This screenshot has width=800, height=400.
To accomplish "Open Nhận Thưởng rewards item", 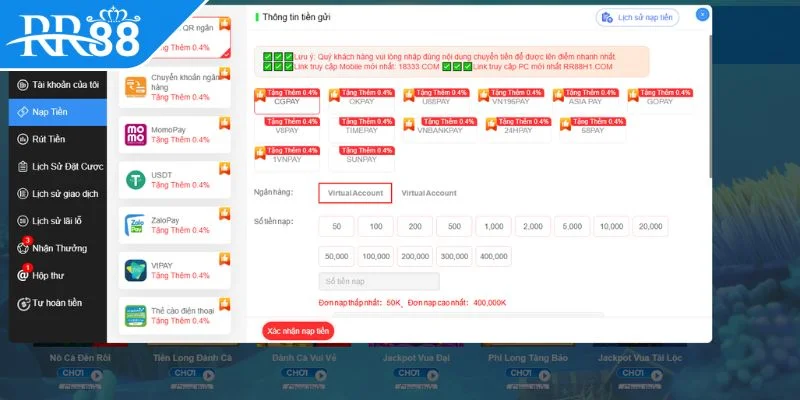I will (58, 248).
